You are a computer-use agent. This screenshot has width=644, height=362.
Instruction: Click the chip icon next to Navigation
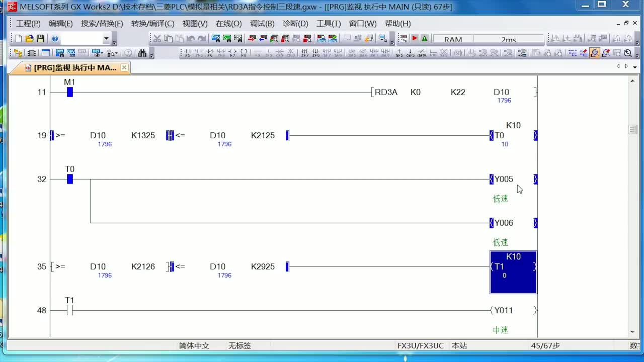pyautogui.click(x=31, y=53)
